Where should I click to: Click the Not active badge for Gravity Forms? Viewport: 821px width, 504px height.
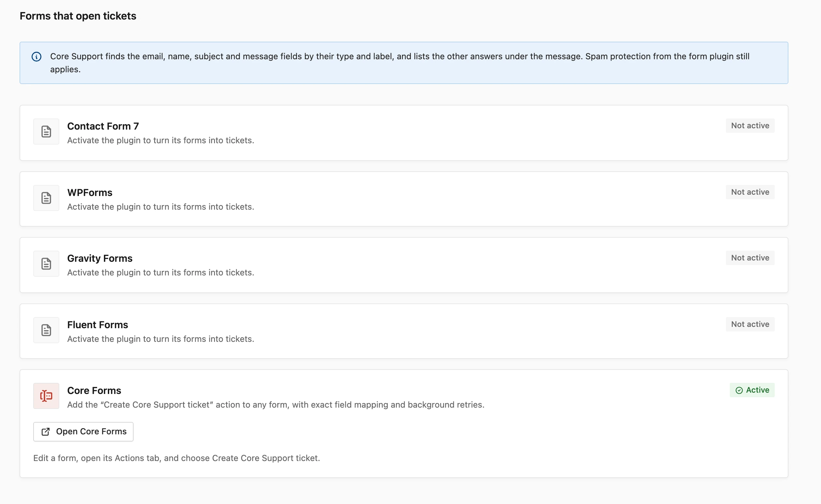click(750, 258)
